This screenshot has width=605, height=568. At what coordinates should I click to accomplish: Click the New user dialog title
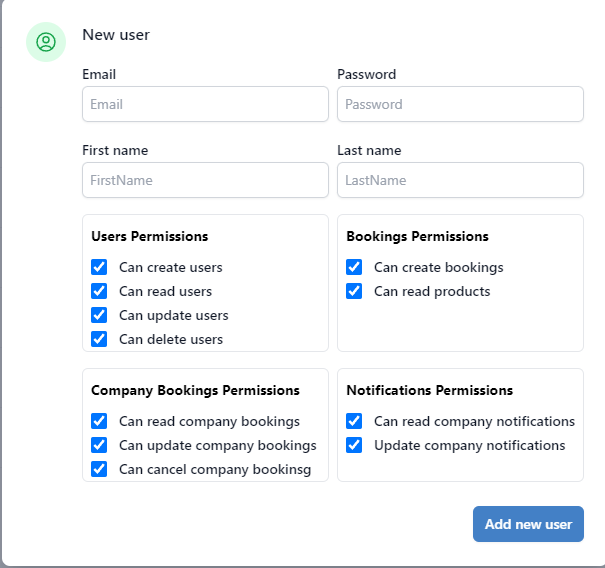(x=116, y=35)
